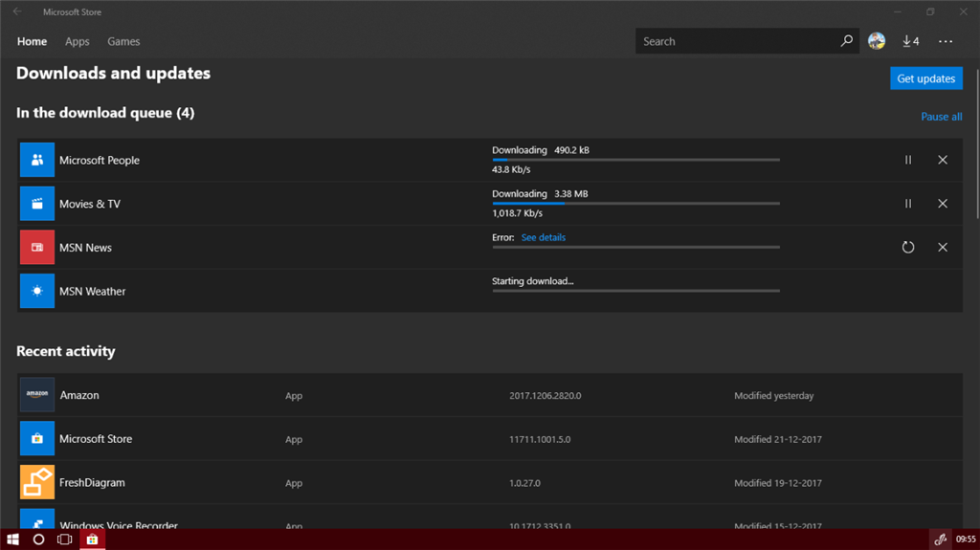Image resolution: width=980 pixels, height=550 pixels.
Task: Pause the Movies & TV download
Action: pyautogui.click(x=908, y=204)
